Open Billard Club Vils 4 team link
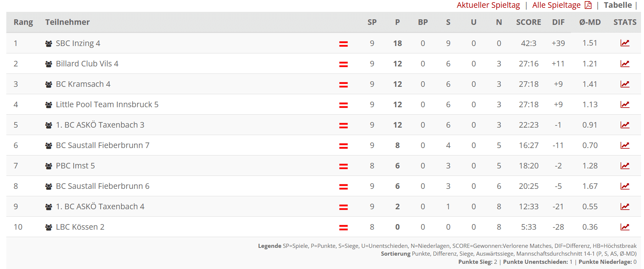 [x=87, y=64]
